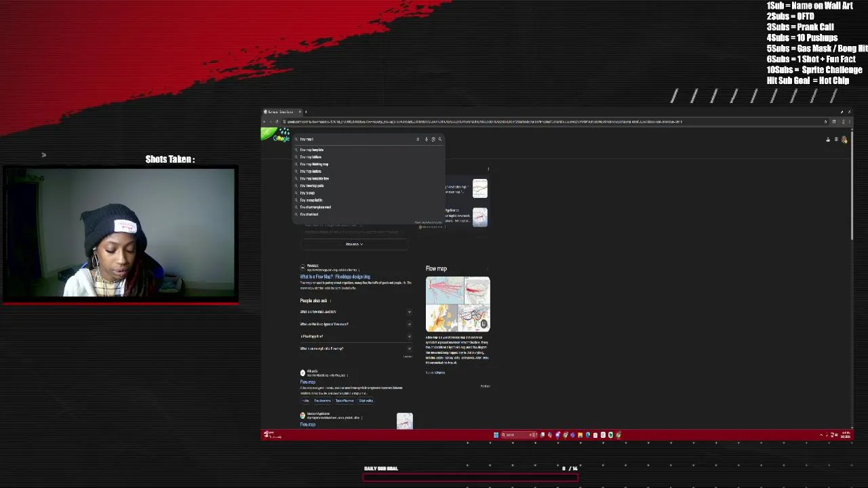868x488 pixels.
Task: Open the Search Labs flask icon
Action: [828, 140]
